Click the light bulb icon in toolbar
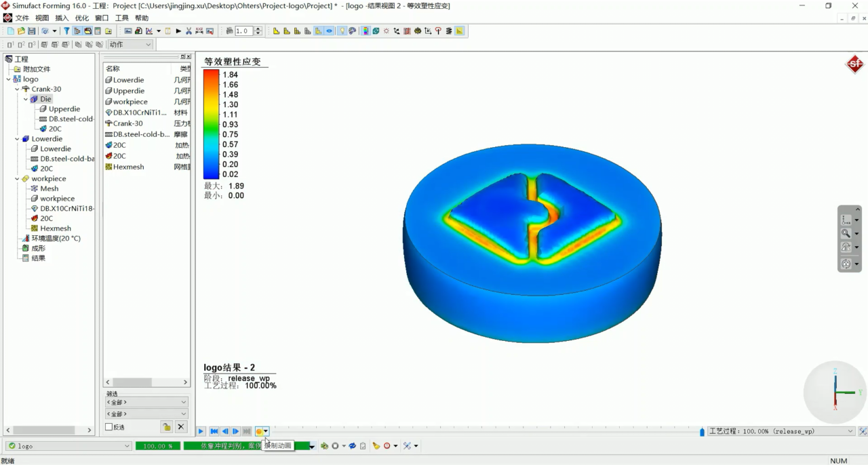Screen dimensions: 868x465 point(342,31)
